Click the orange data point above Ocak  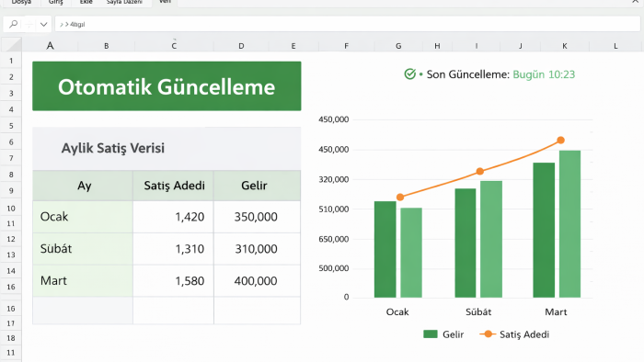[400, 198]
